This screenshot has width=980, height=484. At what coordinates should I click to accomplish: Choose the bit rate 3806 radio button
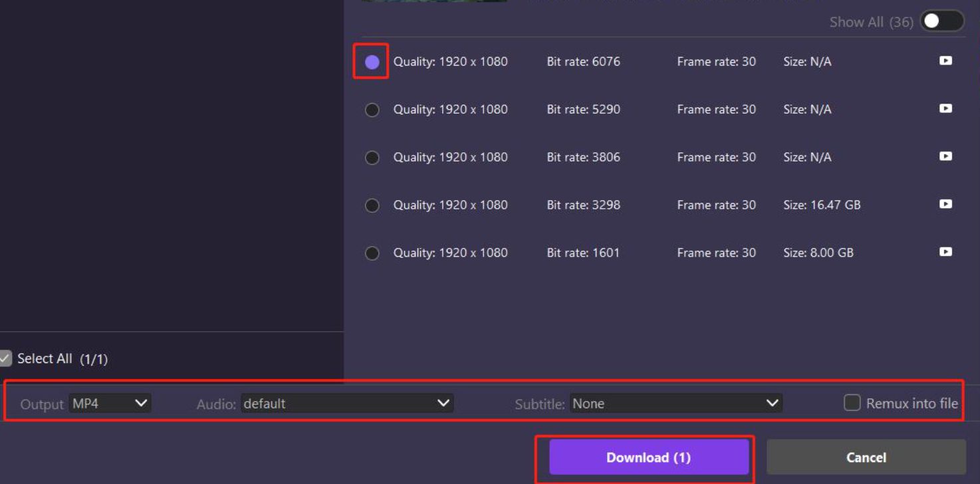pos(372,158)
